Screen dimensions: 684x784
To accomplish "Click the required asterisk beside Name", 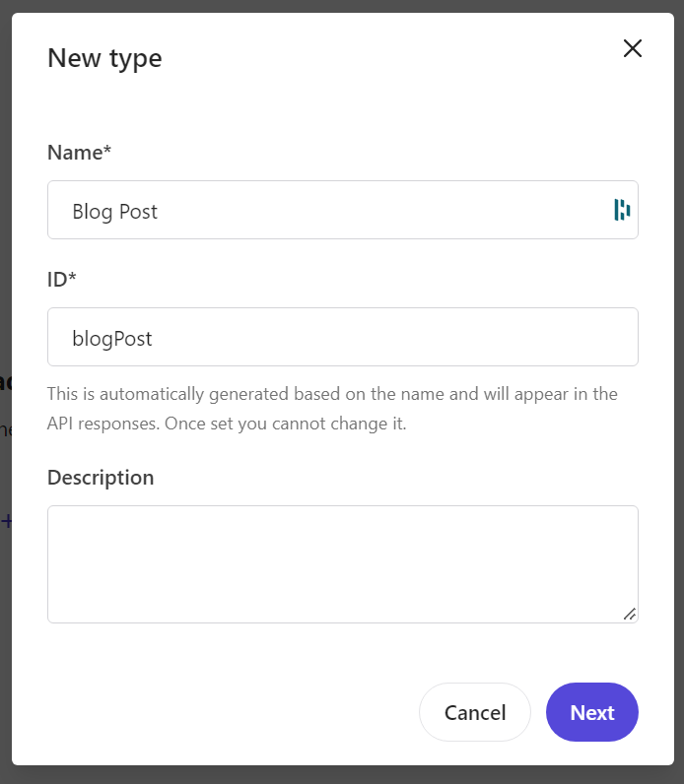I will point(108,153).
